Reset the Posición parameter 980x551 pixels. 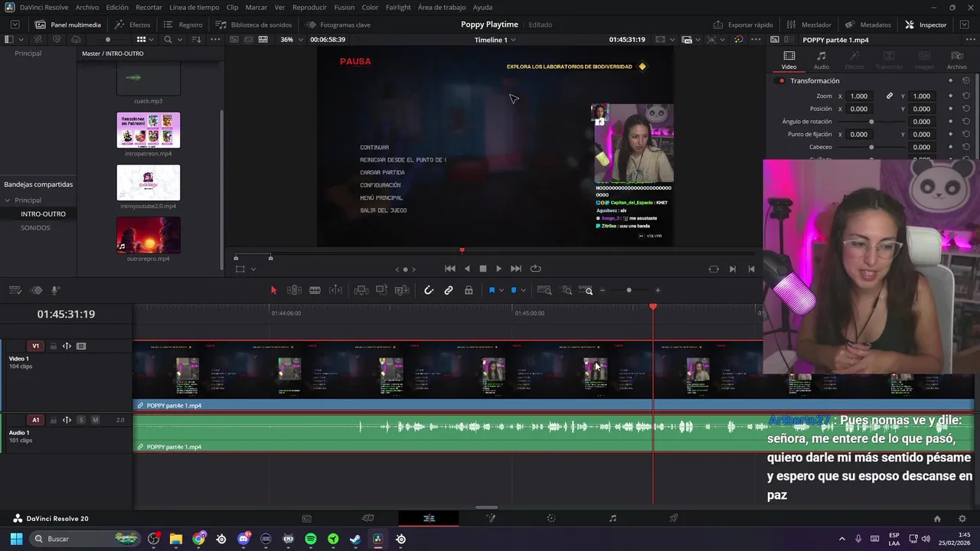click(x=966, y=109)
